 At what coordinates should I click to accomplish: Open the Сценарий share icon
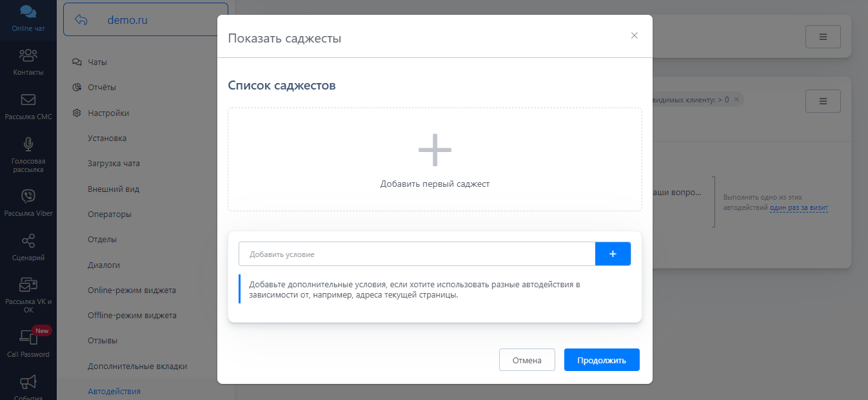(28, 241)
